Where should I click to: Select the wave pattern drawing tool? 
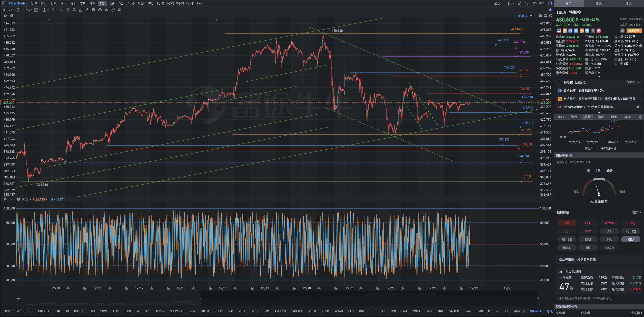[27, 10]
